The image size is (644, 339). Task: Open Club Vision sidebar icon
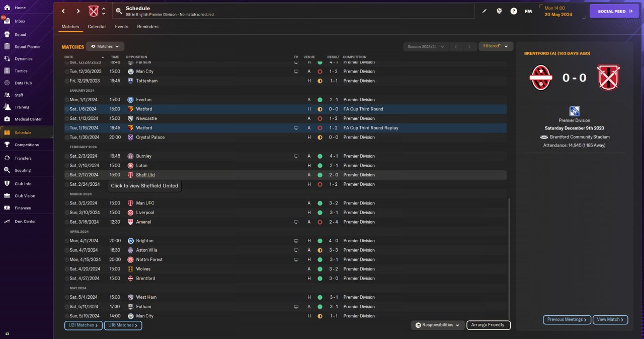tap(7, 195)
